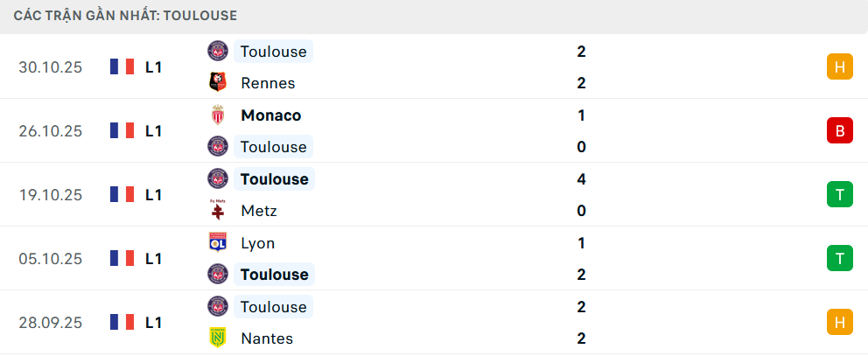
Task: Click the 19.10.25 match date
Action: pos(51,195)
